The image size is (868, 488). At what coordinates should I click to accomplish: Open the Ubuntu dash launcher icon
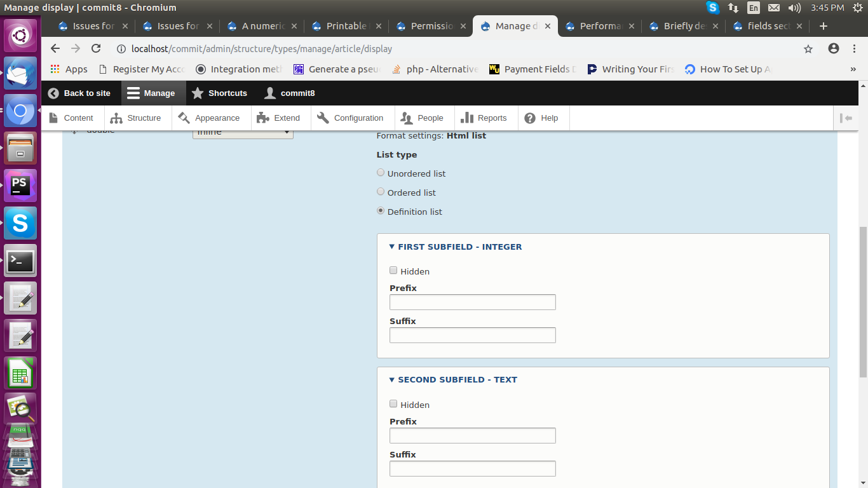[21, 34]
